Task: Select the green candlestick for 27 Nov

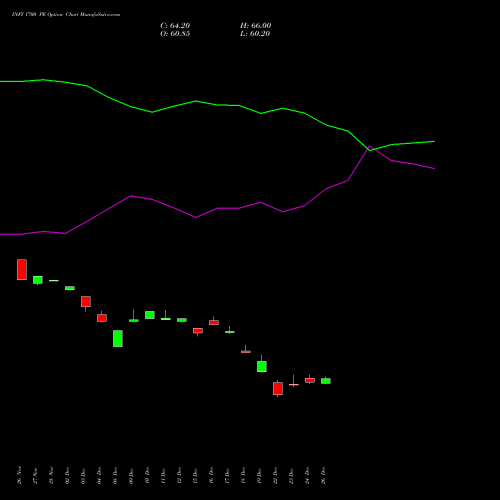Action: pos(38,280)
